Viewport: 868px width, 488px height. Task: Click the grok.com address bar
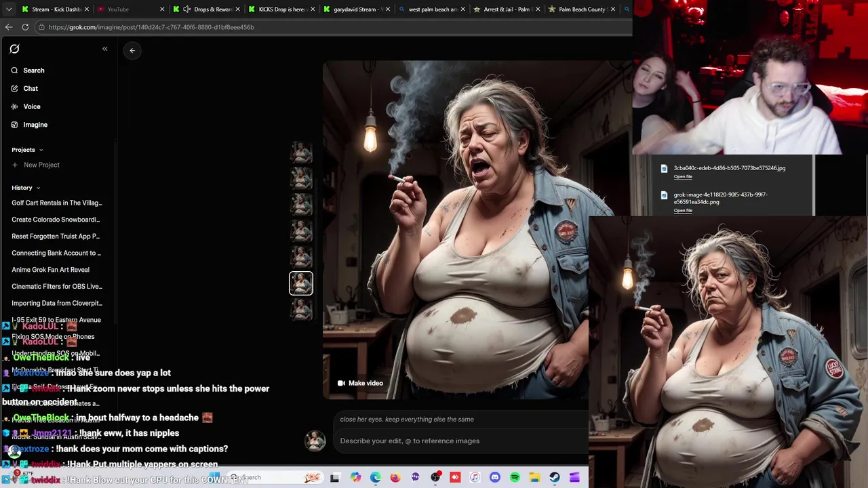[332, 27]
